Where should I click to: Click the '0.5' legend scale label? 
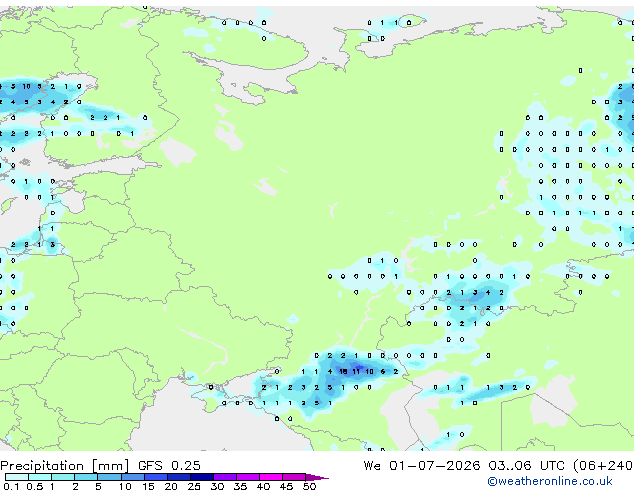click(x=35, y=486)
